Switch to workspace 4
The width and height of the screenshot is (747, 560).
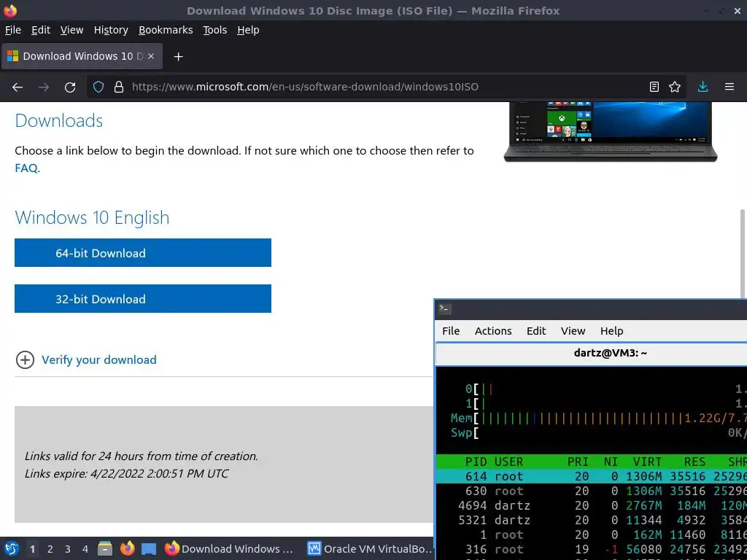pos(85,549)
